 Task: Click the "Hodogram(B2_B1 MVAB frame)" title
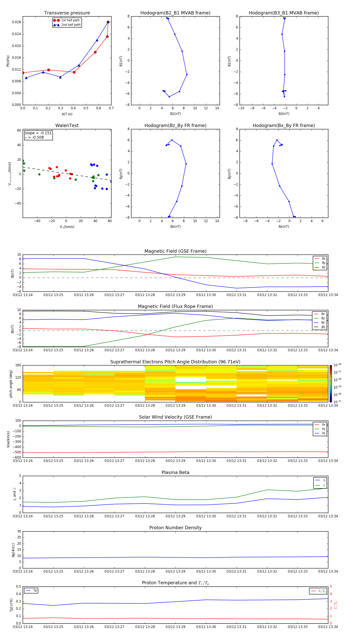coord(175,13)
